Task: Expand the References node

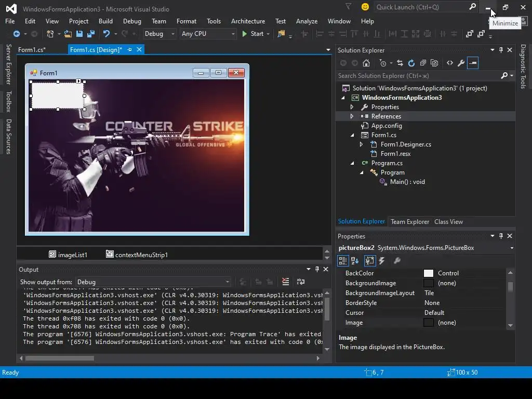Action: [x=352, y=116]
